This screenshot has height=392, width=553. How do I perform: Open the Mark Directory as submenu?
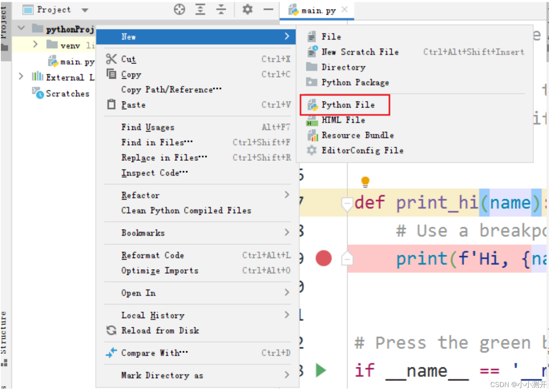click(x=161, y=375)
